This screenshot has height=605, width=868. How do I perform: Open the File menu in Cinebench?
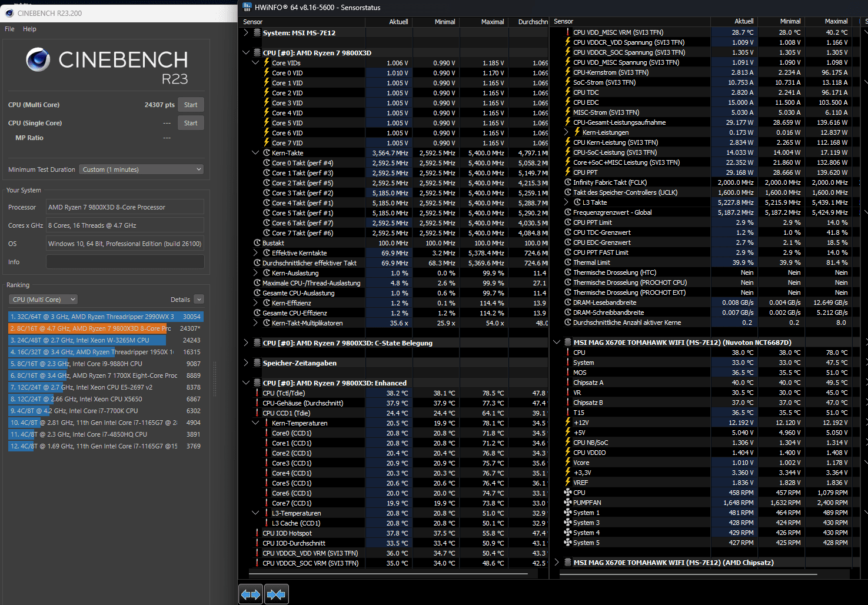pyautogui.click(x=9, y=29)
